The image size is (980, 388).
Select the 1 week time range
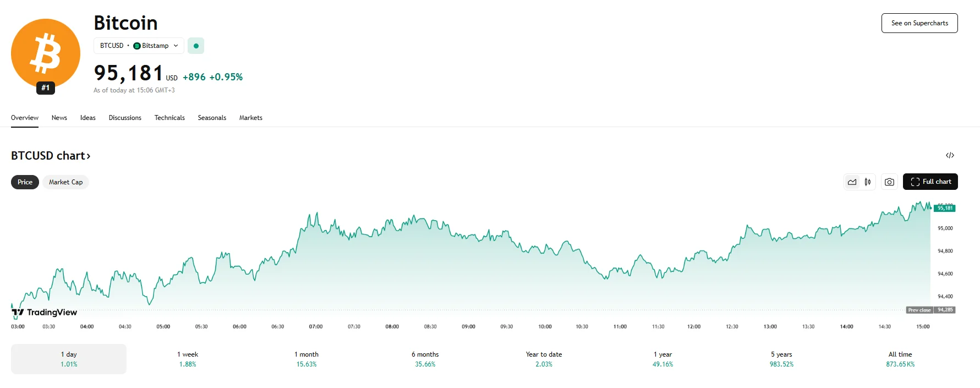[188, 359]
